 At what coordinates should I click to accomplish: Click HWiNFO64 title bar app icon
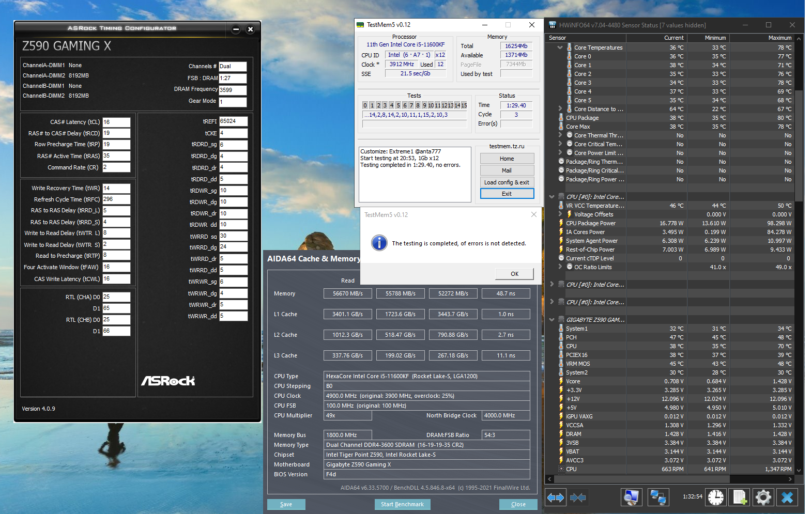(553, 25)
